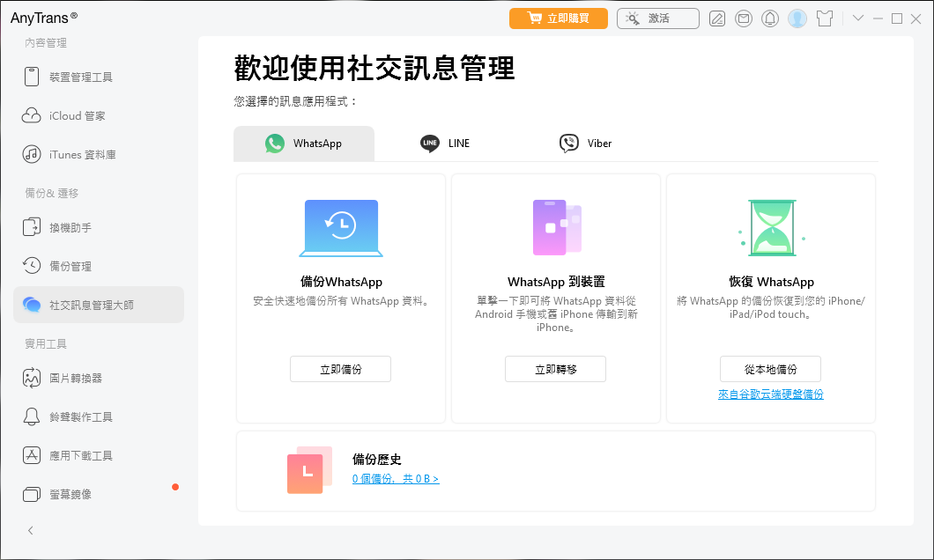Open the 備份管理 backup manager
Viewport: 934px width, 560px height.
pos(78,265)
